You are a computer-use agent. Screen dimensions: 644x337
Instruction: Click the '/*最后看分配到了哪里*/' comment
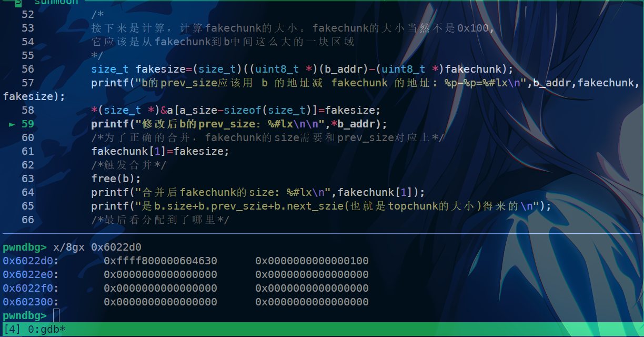point(160,220)
